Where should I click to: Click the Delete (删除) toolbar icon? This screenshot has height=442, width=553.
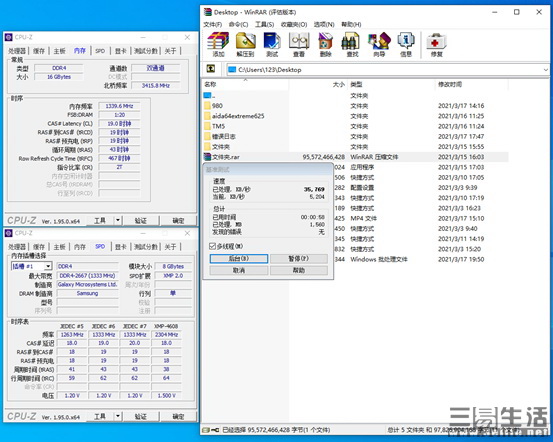326,44
